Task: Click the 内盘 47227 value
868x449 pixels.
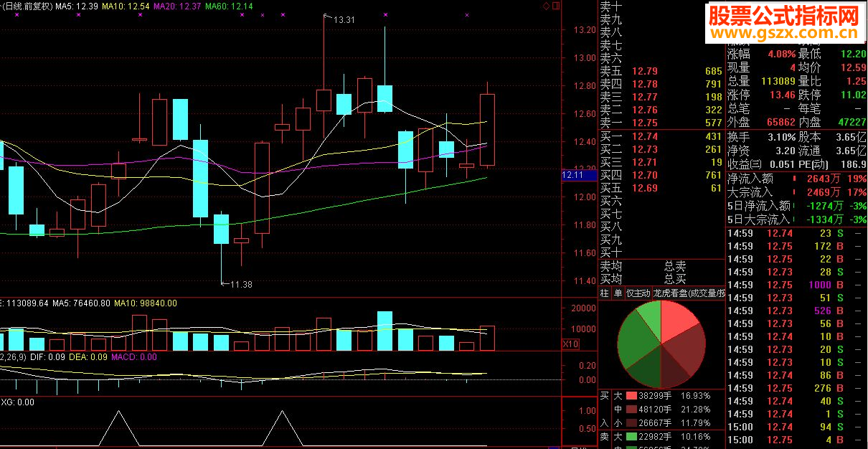Action: click(852, 123)
